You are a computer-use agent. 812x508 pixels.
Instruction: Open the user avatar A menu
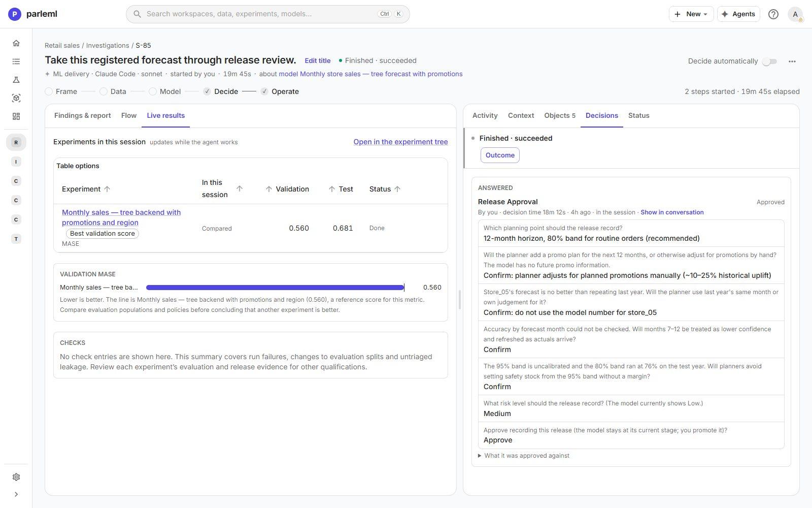click(x=795, y=14)
